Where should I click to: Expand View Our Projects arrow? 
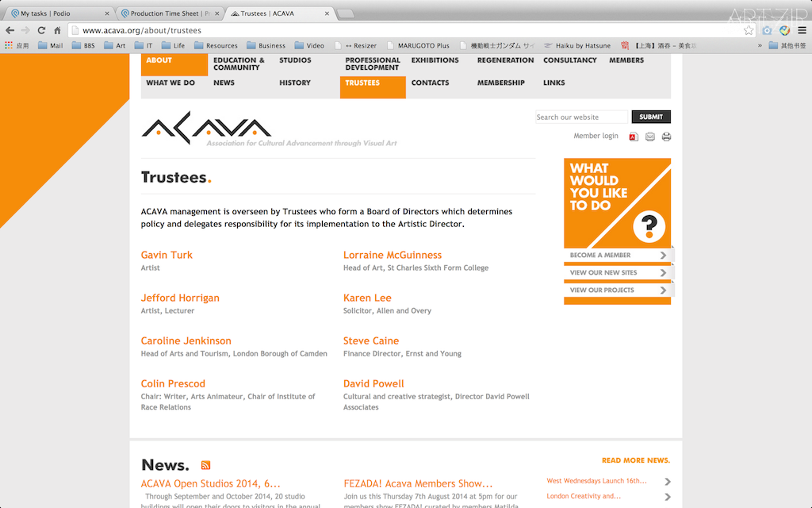pyautogui.click(x=663, y=291)
